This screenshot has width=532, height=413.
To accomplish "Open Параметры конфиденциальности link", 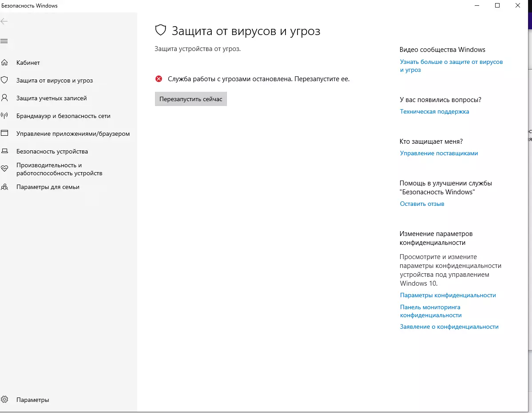I will click(448, 295).
